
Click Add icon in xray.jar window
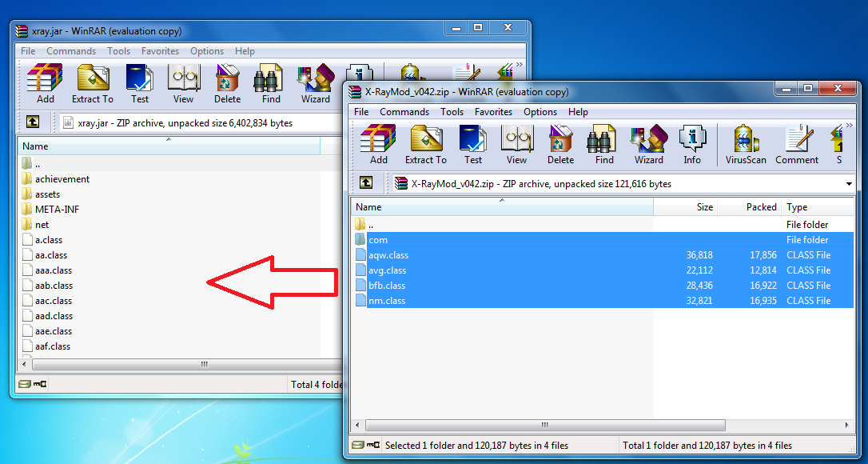(x=45, y=83)
